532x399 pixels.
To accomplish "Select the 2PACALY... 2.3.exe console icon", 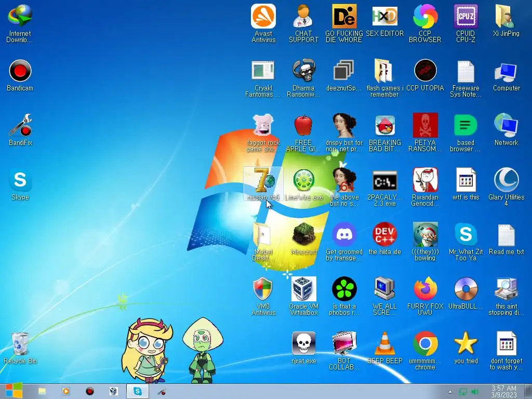I will click(x=385, y=188).
